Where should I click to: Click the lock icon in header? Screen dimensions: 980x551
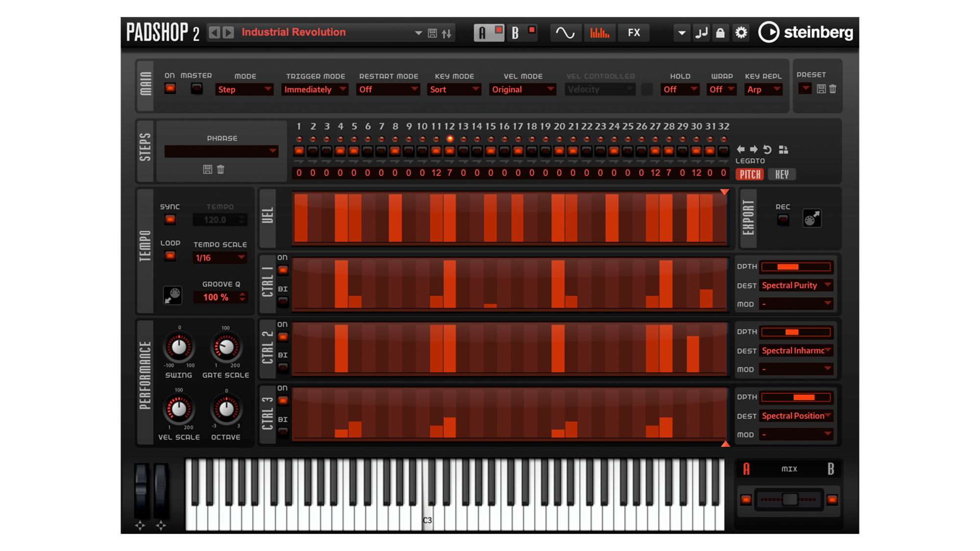(x=720, y=33)
